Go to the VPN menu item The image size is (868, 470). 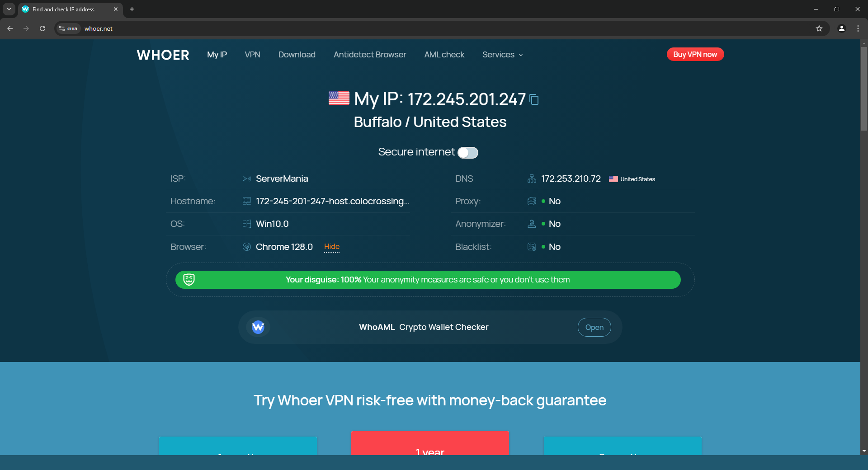click(252, 55)
